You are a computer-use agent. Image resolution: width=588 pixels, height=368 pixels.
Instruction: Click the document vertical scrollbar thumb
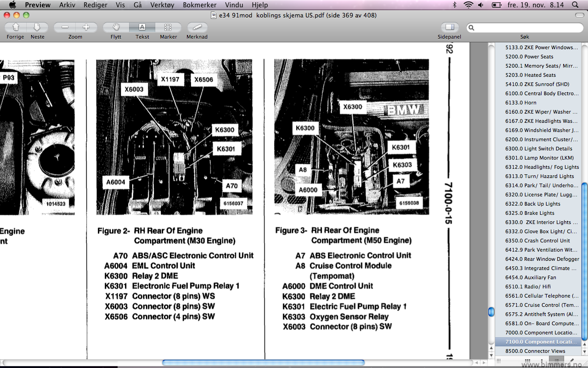coord(492,312)
